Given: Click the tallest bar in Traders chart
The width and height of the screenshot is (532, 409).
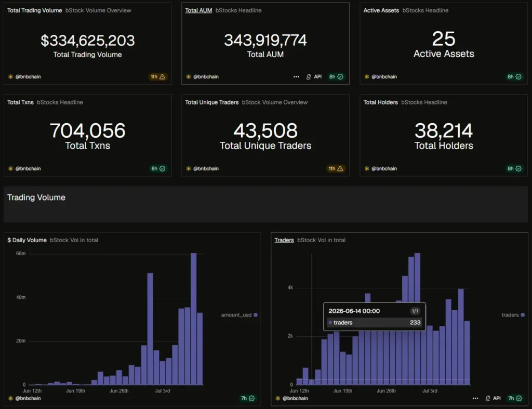Looking at the screenshot, I should pyautogui.click(x=417, y=319).
